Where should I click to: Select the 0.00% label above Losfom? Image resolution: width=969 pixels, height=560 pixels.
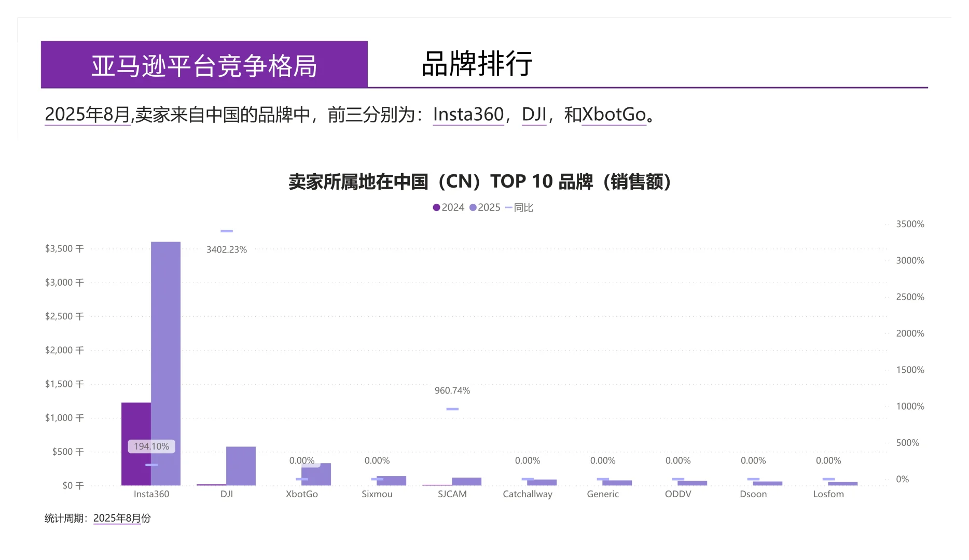pos(828,460)
